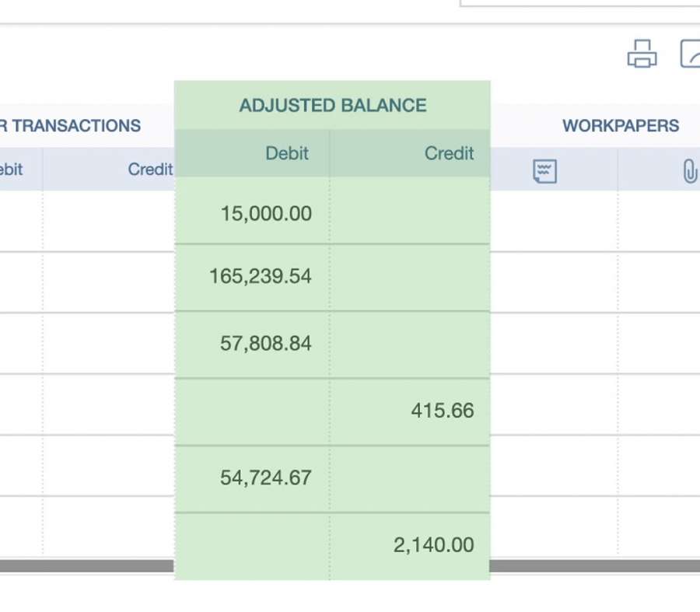This screenshot has width=700, height=612.
Task: Click the Adjusted Balance Credit column header
Action: (449, 153)
